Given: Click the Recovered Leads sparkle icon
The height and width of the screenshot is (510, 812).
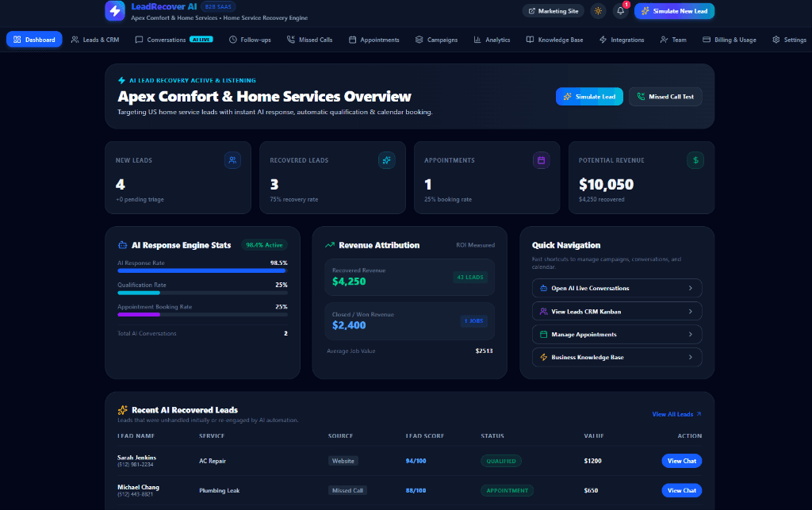Looking at the screenshot, I should click(387, 160).
